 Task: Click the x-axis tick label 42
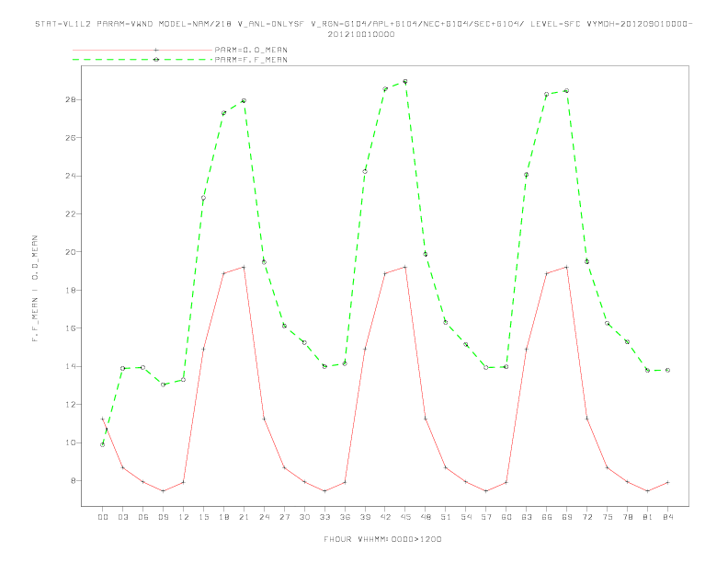[385, 517]
